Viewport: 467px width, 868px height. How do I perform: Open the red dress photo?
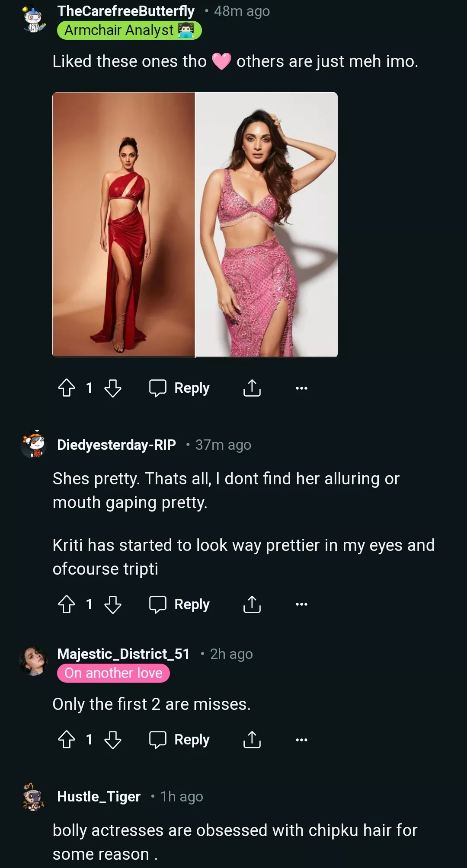(x=124, y=225)
